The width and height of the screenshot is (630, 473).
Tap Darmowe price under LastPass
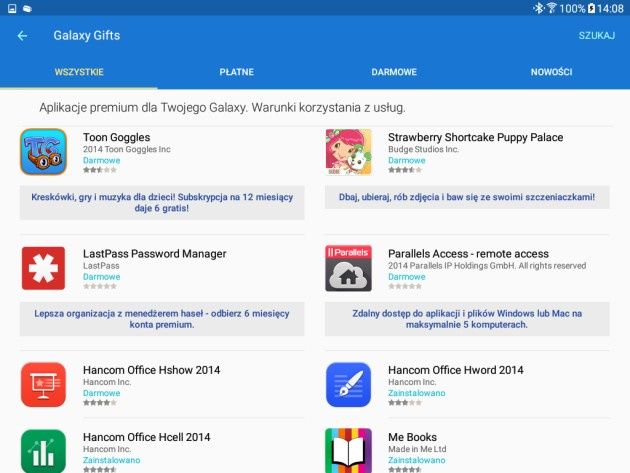point(102,277)
